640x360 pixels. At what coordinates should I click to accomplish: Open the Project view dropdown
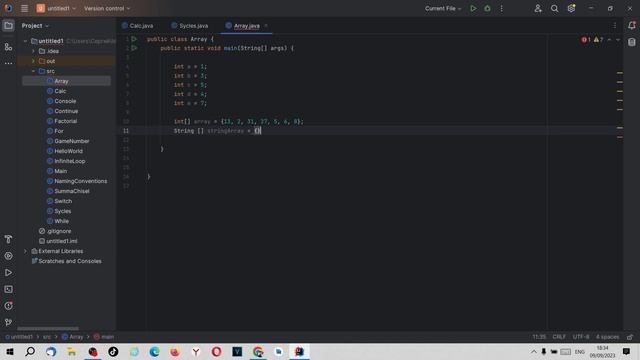pyautogui.click(x=35, y=26)
